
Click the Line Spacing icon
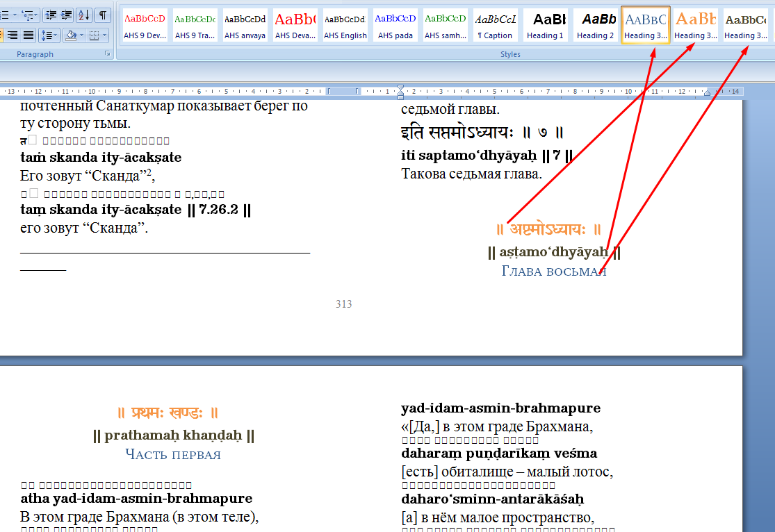46,35
